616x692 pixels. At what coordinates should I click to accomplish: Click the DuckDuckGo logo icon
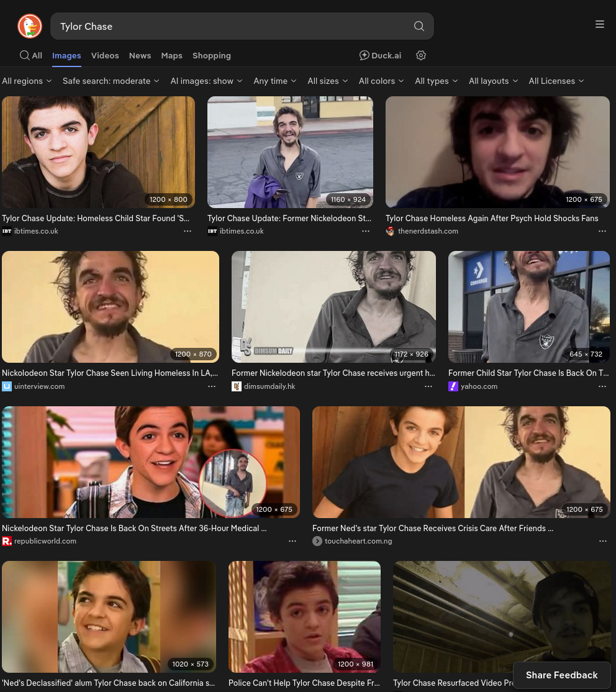click(30, 26)
